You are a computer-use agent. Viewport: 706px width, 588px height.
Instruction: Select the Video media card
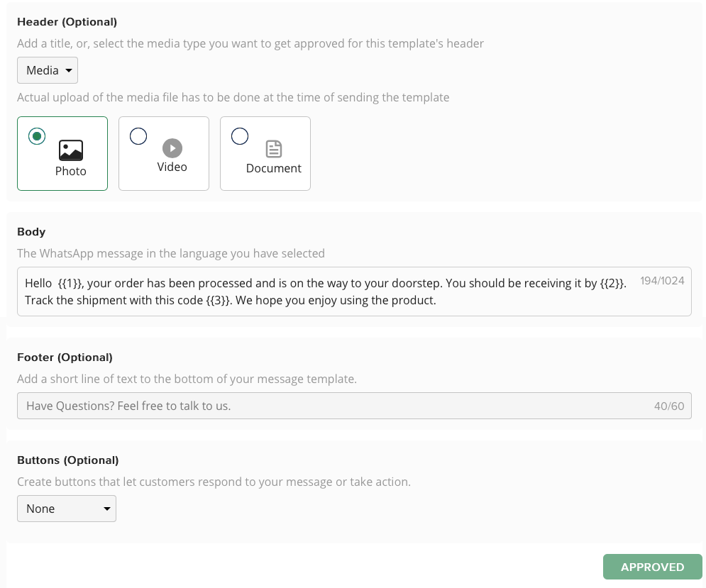click(164, 153)
